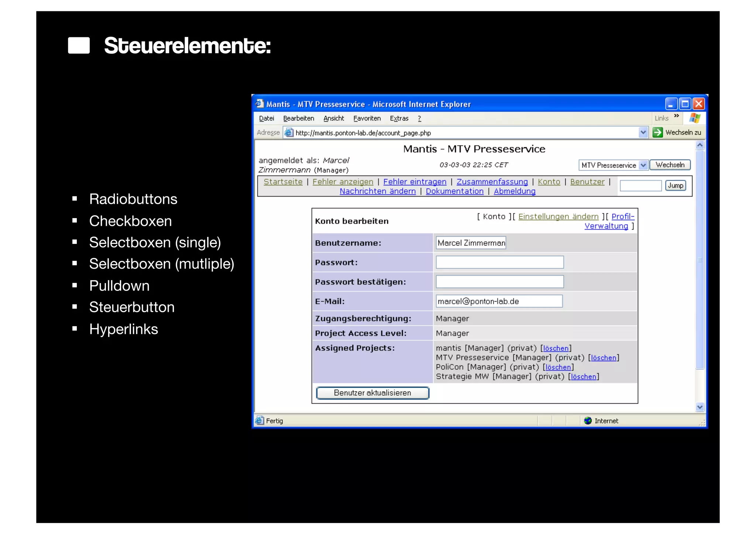Viewport: 756px width, 534px height.
Task: Click the Internet Explorer icon in title bar
Action: [260, 104]
